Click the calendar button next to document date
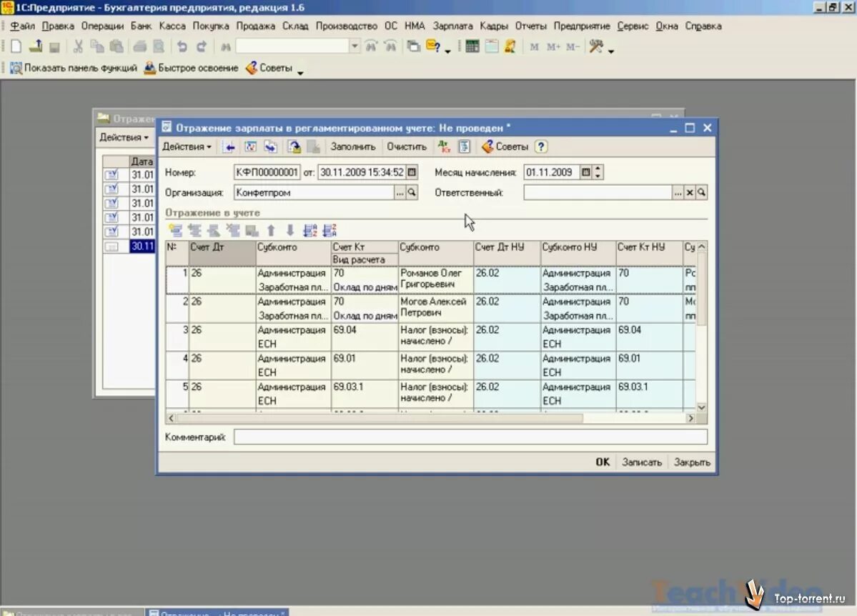This screenshot has height=616, width=857. click(x=412, y=173)
